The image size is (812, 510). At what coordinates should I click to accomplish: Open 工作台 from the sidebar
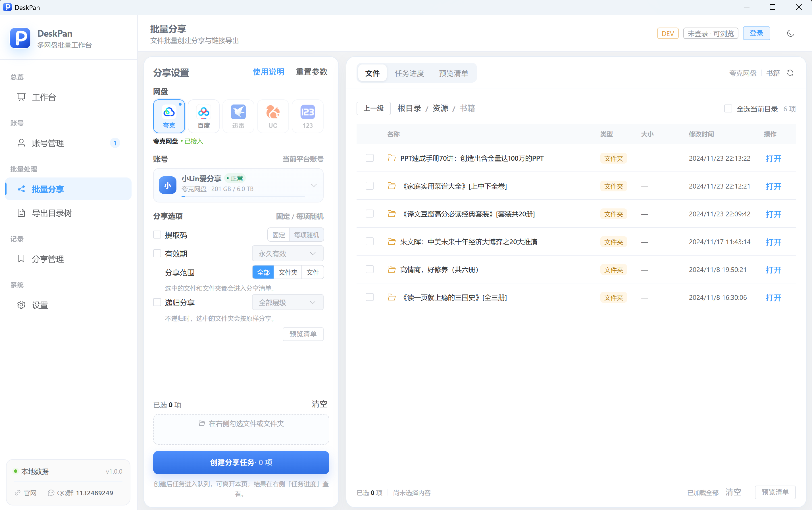(68, 97)
